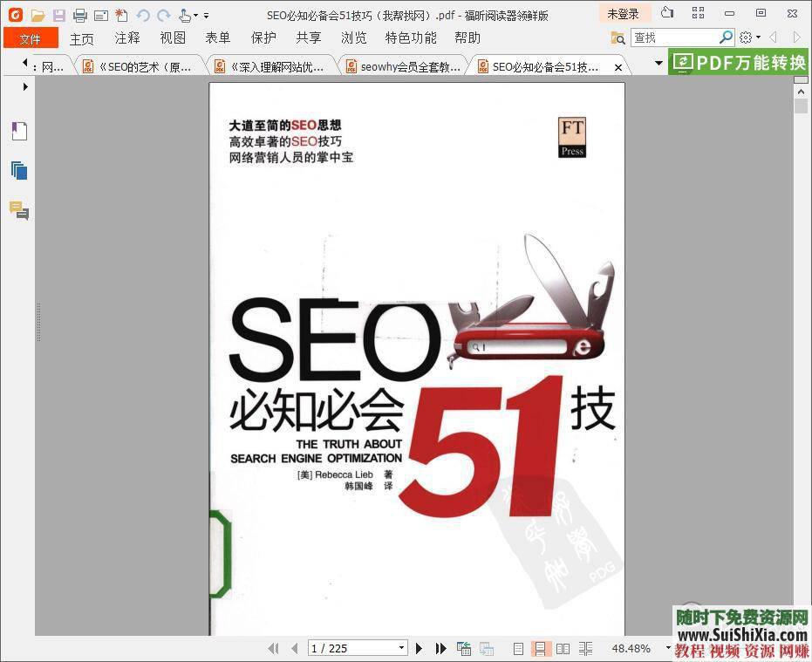Open the page Thumbnails panel icon

pyautogui.click(x=18, y=170)
